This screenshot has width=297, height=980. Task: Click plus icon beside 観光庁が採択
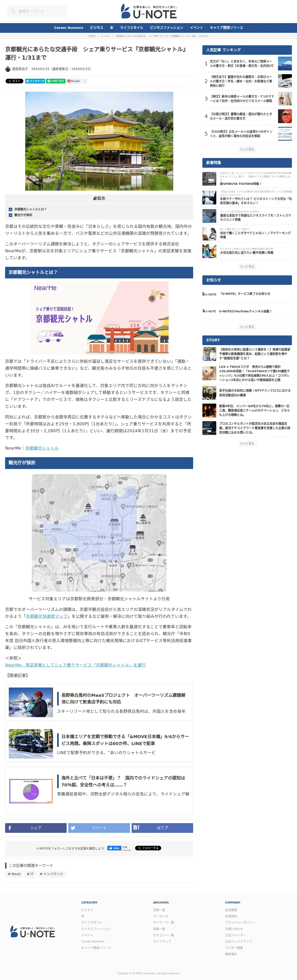tap(10, 215)
